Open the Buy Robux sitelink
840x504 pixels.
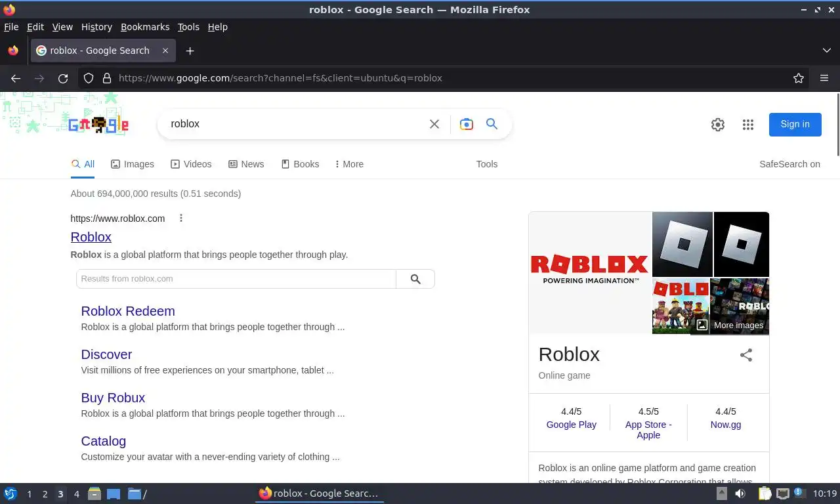pos(113,398)
